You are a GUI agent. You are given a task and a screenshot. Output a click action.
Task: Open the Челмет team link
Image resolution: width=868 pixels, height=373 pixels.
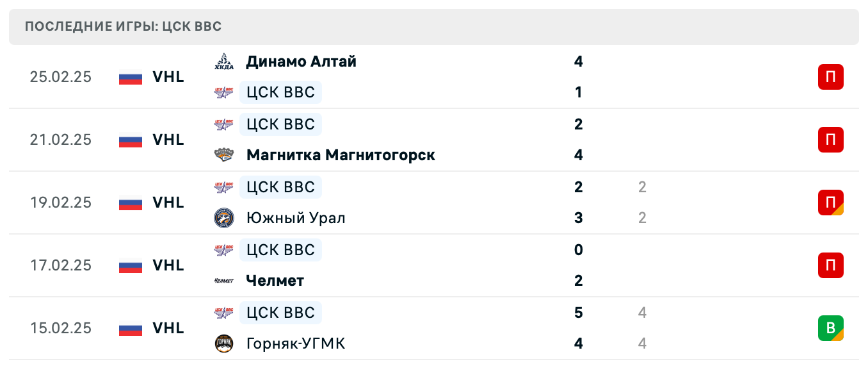(x=275, y=281)
